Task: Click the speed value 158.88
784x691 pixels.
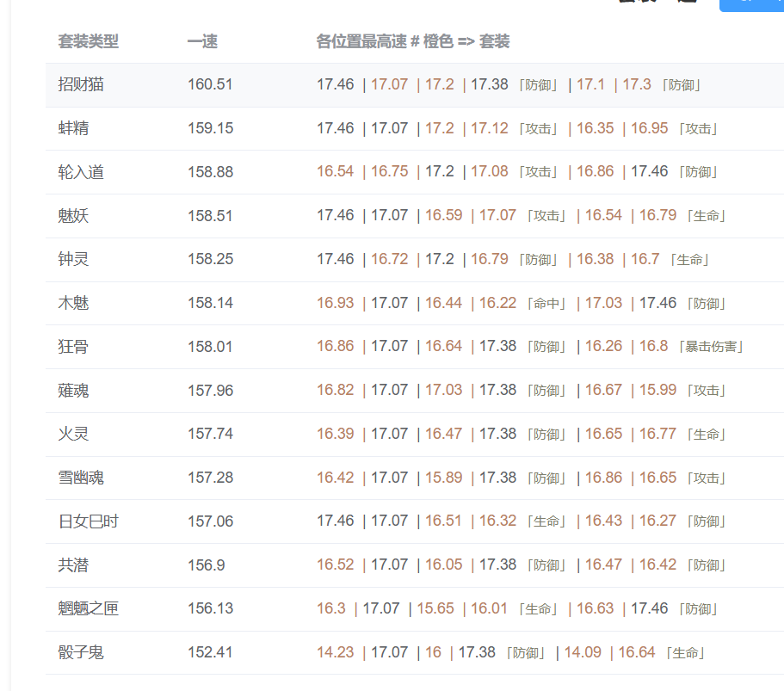Action: pyautogui.click(x=210, y=172)
